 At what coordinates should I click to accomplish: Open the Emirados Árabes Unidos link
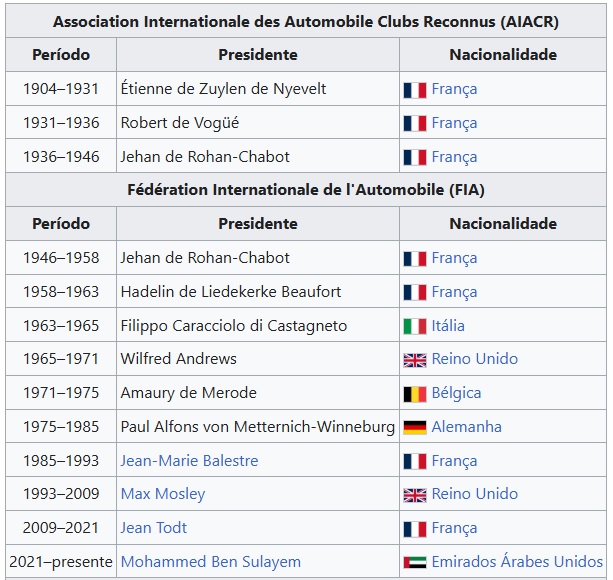[x=517, y=562]
